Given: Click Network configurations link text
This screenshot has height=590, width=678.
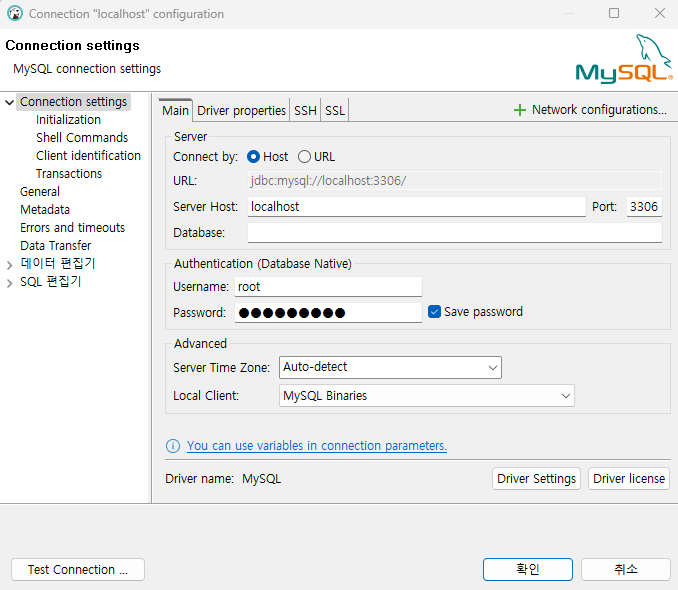Looking at the screenshot, I should click(x=599, y=110).
